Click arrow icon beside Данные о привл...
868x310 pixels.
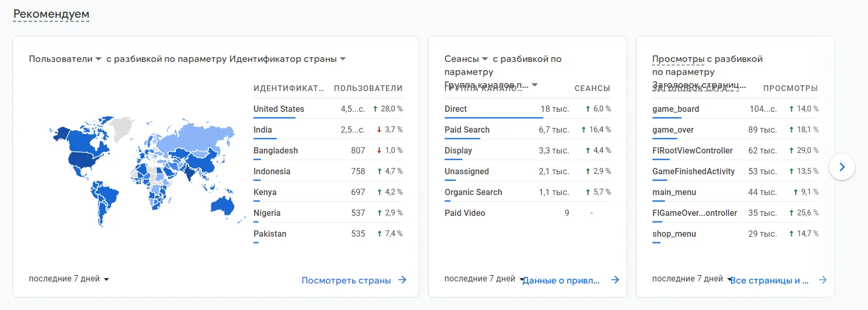tap(615, 280)
